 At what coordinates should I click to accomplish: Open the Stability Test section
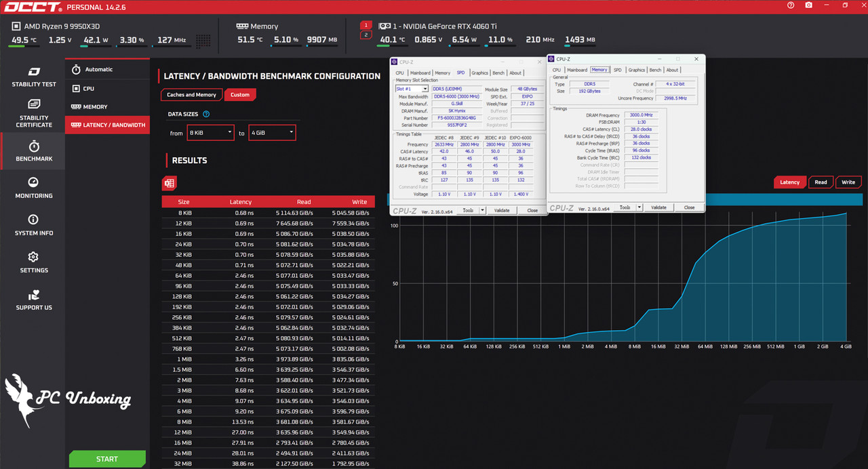click(x=34, y=77)
